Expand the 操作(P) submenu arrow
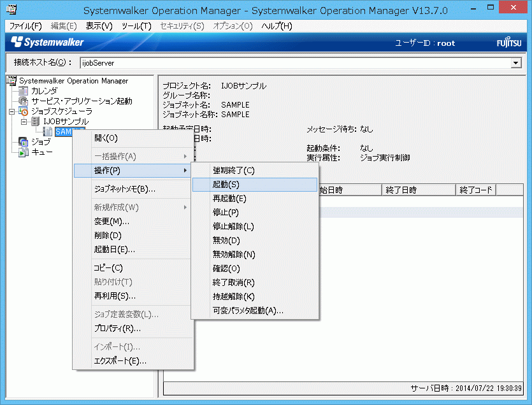The width and height of the screenshot is (532, 405). (185, 170)
